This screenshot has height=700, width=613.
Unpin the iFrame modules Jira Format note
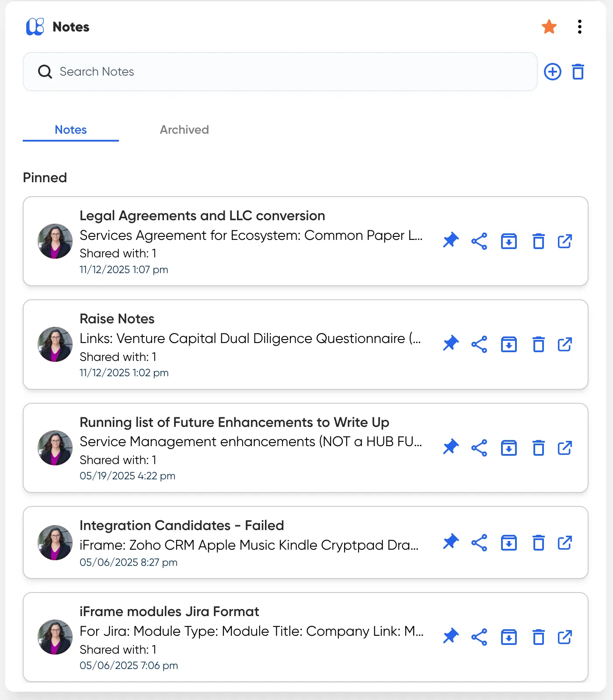[x=451, y=637]
